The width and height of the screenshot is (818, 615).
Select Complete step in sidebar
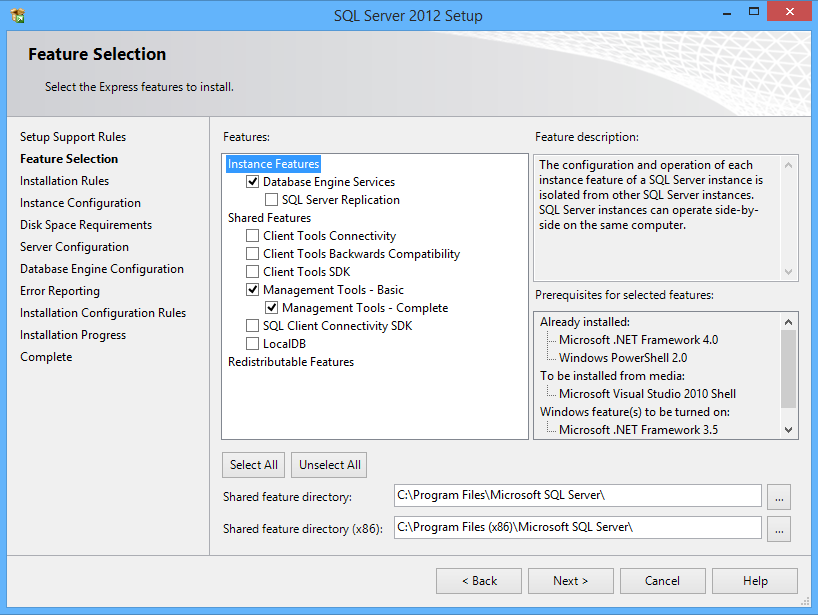click(46, 357)
